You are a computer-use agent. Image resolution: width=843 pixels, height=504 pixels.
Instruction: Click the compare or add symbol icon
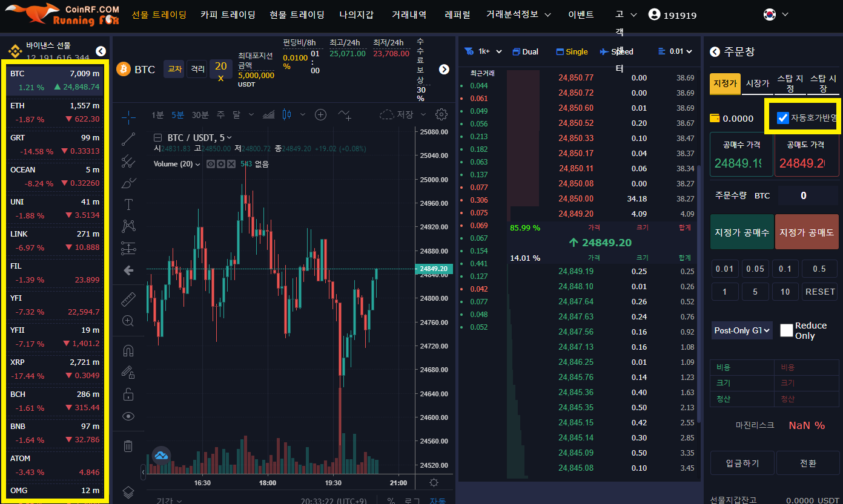(x=320, y=114)
